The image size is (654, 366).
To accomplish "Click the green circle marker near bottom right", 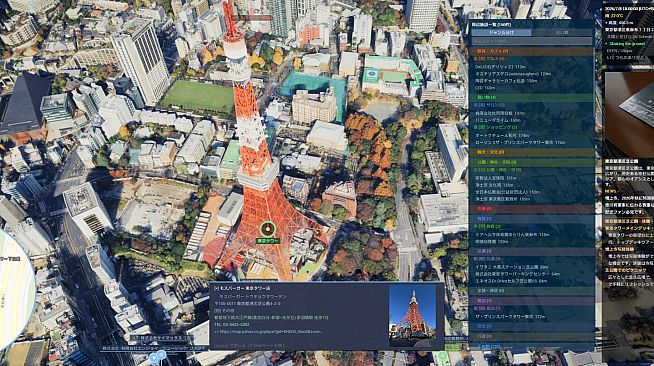I will point(442,357).
